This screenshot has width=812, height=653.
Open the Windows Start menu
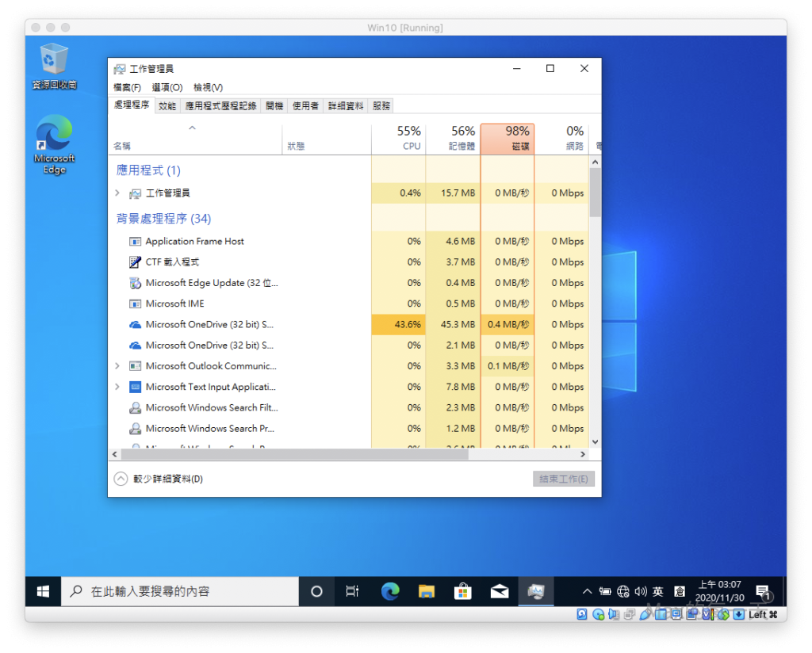[x=43, y=591]
